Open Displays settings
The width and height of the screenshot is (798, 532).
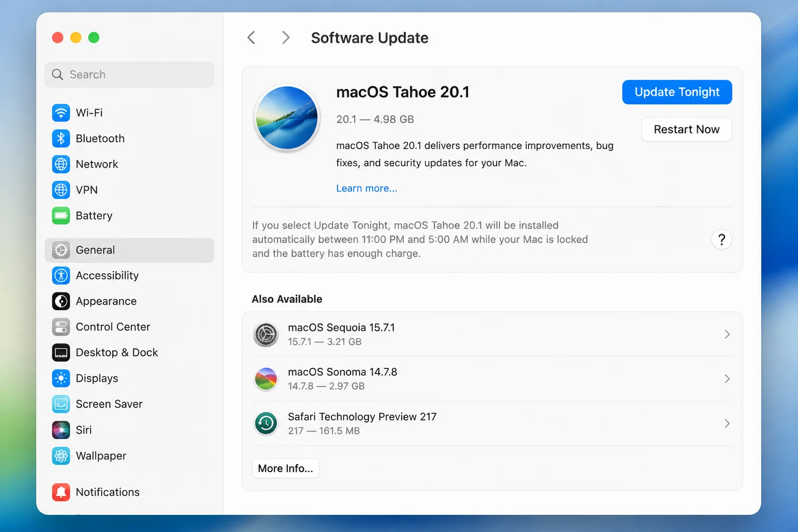click(x=129, y=378)
